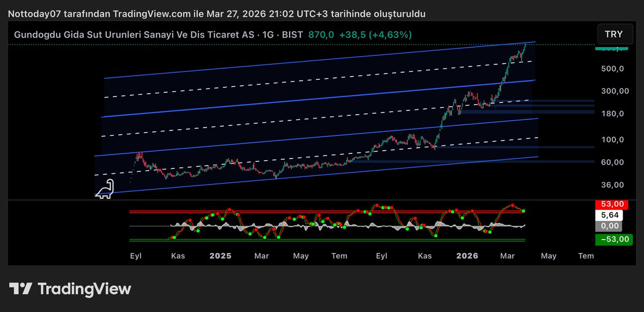The height and width of the screenshot is (312, 644).
Task: Click the change value +38,5 (+4,63%)
Action: pyautogui.click(x=375, y=34)
